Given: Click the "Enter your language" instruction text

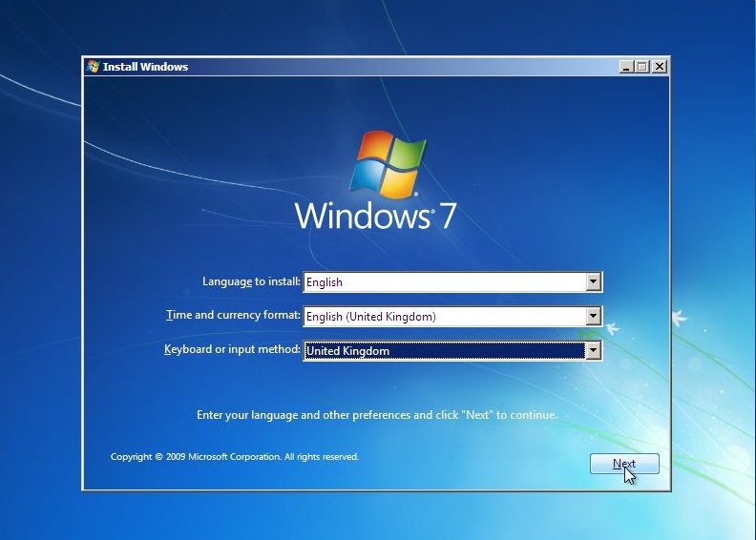Looking at the screenshot, I should pyautogui.click(x=376, y=415).
